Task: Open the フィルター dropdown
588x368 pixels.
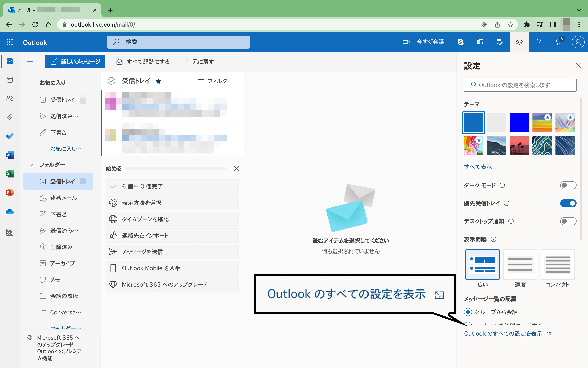Action: click(x=215, y=81)
